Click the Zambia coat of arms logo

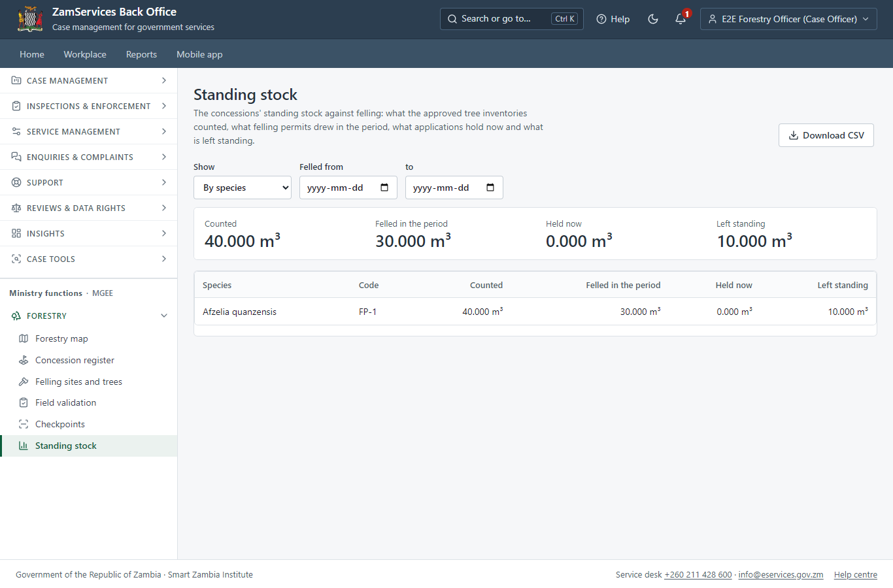point(30,19)
